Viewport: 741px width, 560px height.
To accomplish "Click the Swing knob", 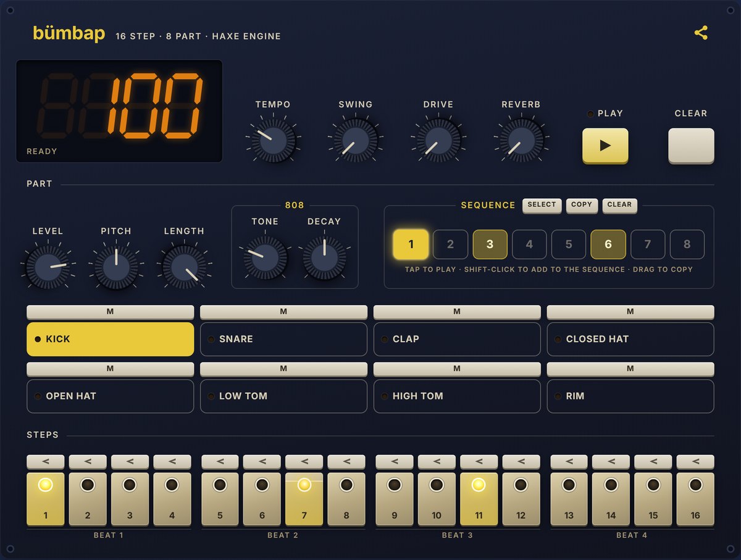I will point(356,140).
